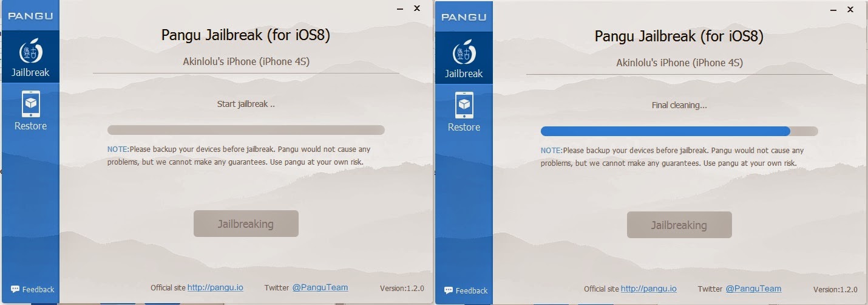Click Jailbreaking button in left window
The image size is (868, 305).
point(246,224)
